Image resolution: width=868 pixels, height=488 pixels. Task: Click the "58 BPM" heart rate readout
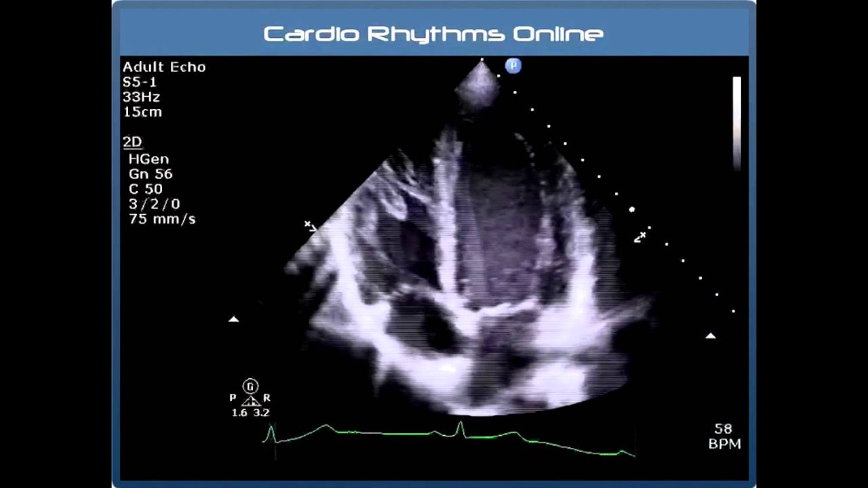[724, 436]
